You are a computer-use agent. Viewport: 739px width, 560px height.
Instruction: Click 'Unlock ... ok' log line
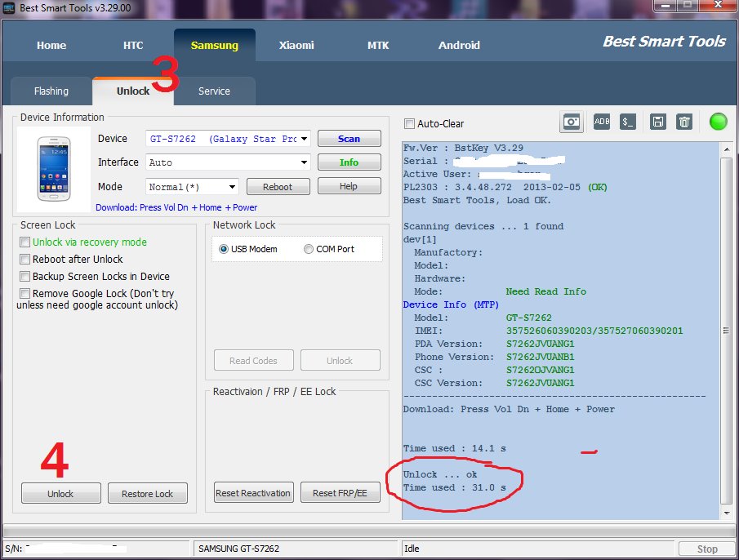pyautogui.click(x=439, y=474)
